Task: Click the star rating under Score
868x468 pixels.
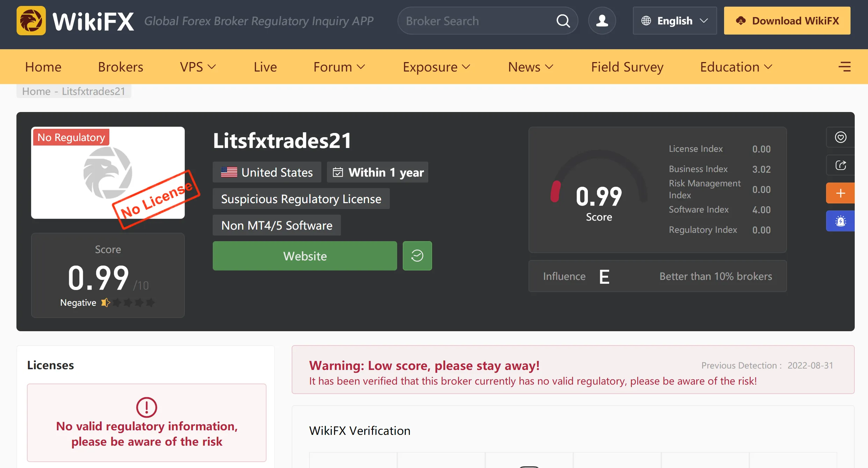Action: [x=128, y=303]
